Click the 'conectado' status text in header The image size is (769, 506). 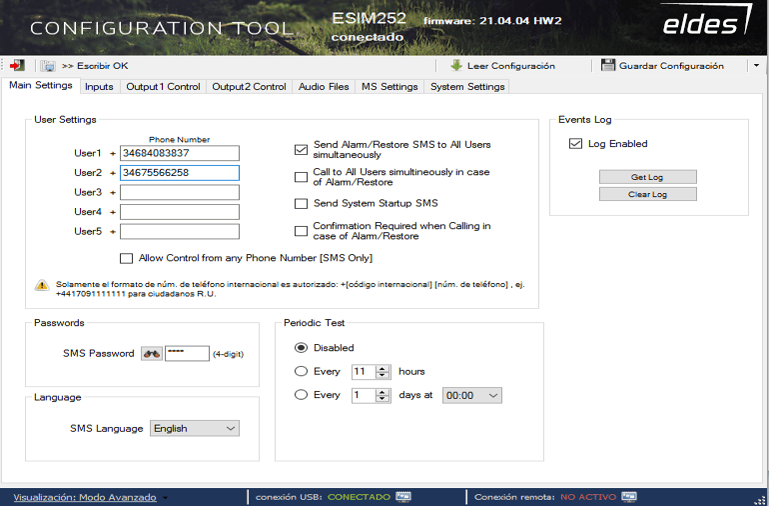point(367,37)
